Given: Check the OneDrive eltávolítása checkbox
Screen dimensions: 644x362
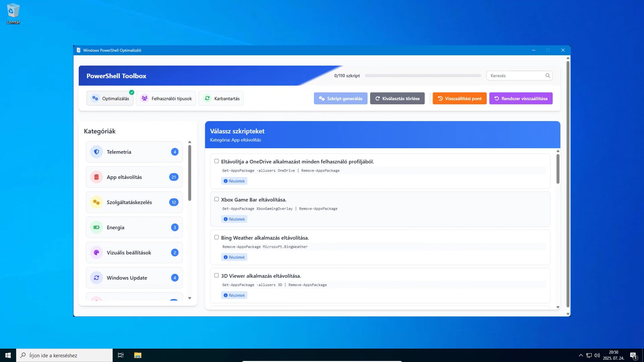Looking at the screenshot, I should [216, 161].
